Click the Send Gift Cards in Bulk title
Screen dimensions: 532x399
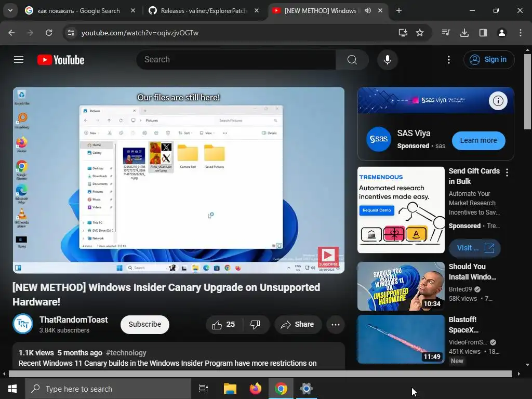474,176
